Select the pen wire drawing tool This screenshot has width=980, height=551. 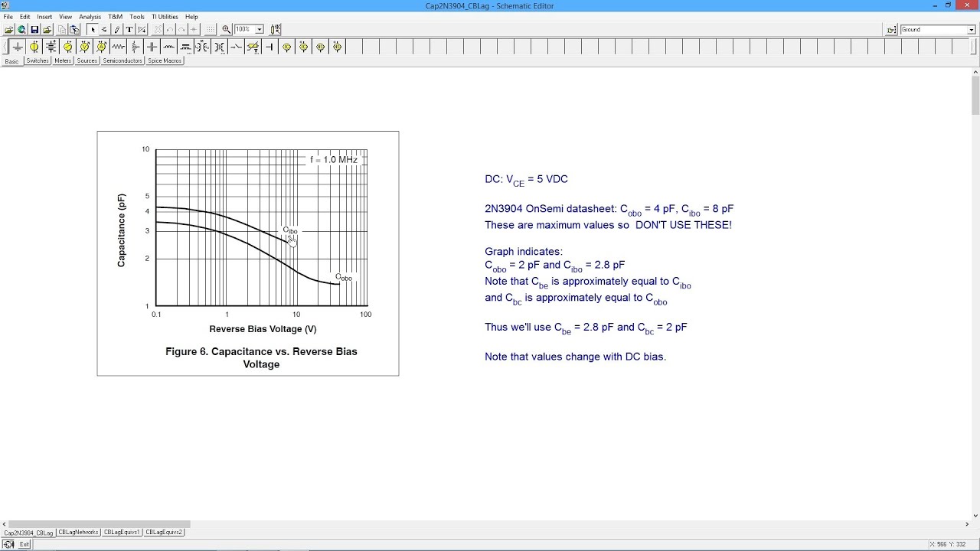117,30
